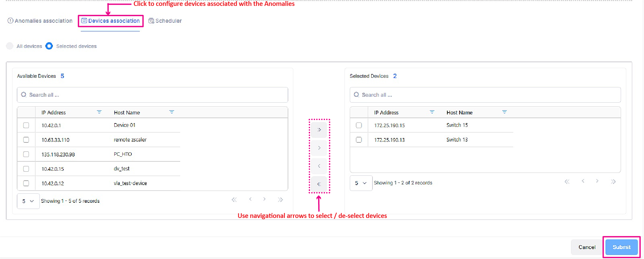Select the All devices radio option
This screenshot has width=644, height=259.
10,46
